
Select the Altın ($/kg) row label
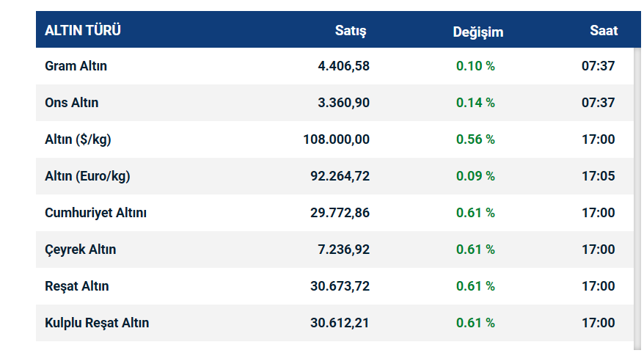tap(78, 139)
